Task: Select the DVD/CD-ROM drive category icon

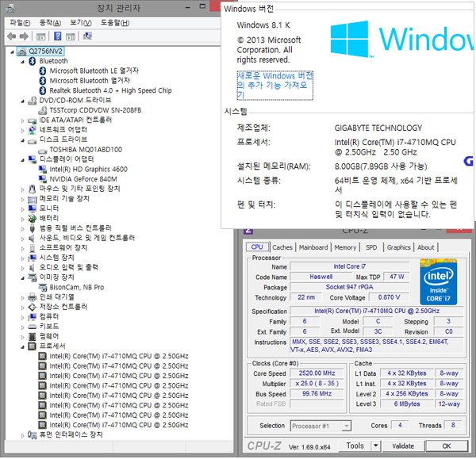Action: [33, 101]
